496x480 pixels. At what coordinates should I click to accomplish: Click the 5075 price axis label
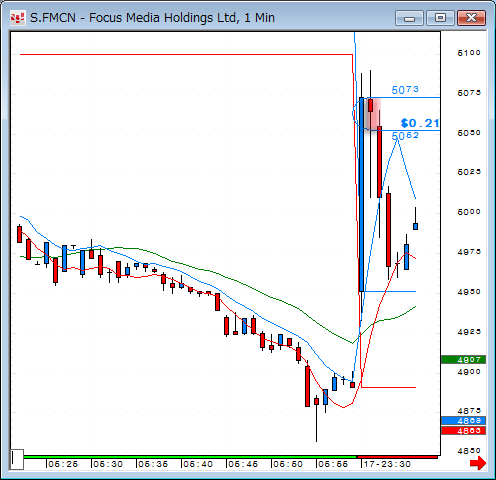[469, 93]
